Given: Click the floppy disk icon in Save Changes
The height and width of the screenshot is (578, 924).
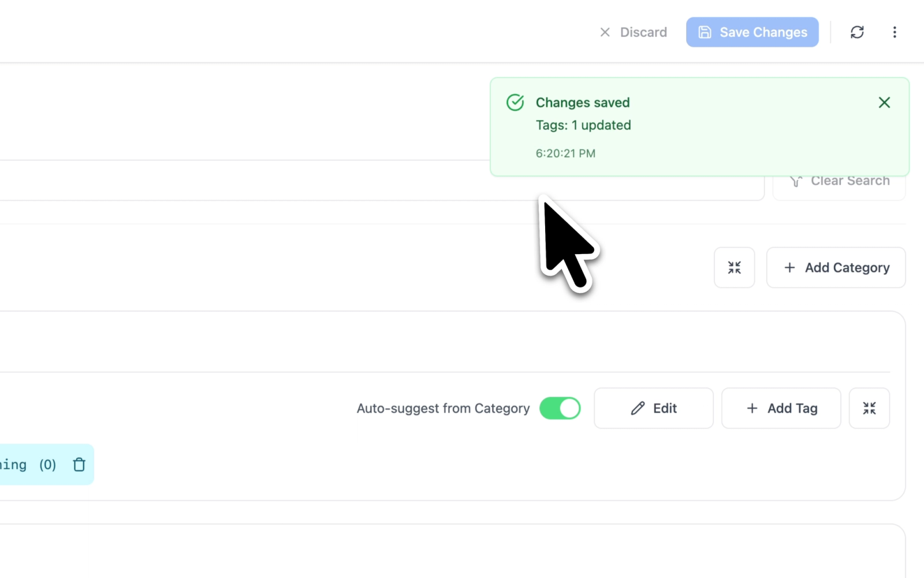Looking at the screenshot, I should [705, 32].
